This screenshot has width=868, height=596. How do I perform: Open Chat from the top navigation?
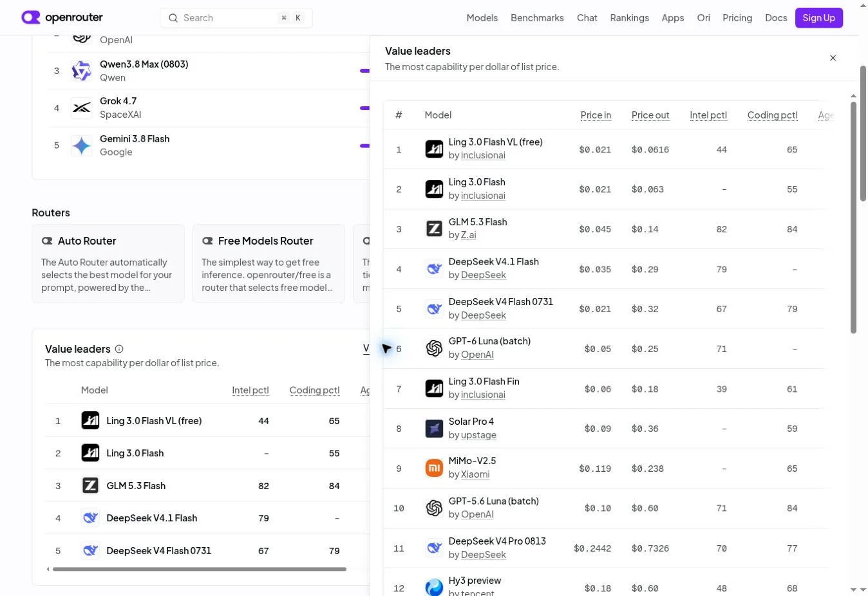(x=587, y=18)
